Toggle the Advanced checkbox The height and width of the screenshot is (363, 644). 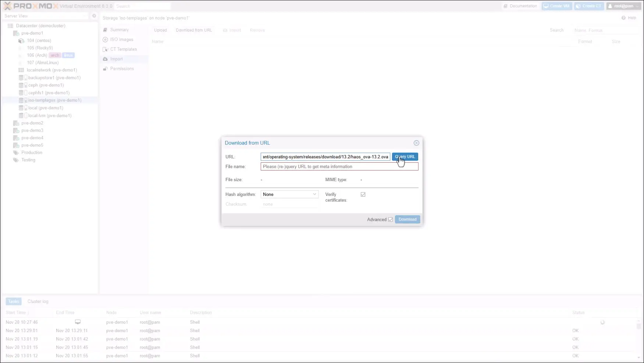point(391,219)
